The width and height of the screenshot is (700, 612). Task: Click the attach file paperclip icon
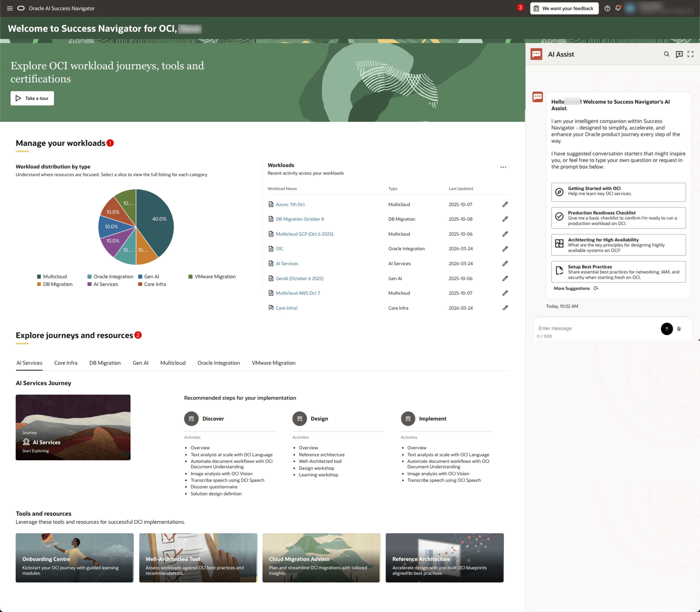click(679, 329)
